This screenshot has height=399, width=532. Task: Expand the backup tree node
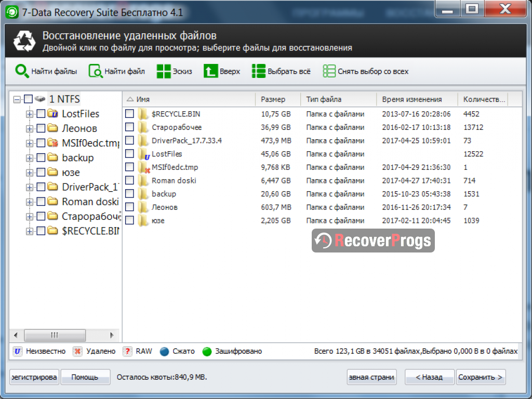pyautogui.click(x=29, y=158)
